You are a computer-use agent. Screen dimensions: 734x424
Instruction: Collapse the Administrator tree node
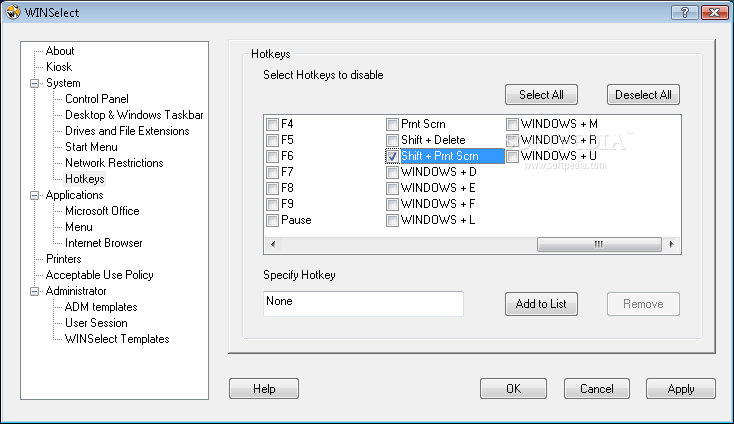pyautogui.click(x=35, y=292)
